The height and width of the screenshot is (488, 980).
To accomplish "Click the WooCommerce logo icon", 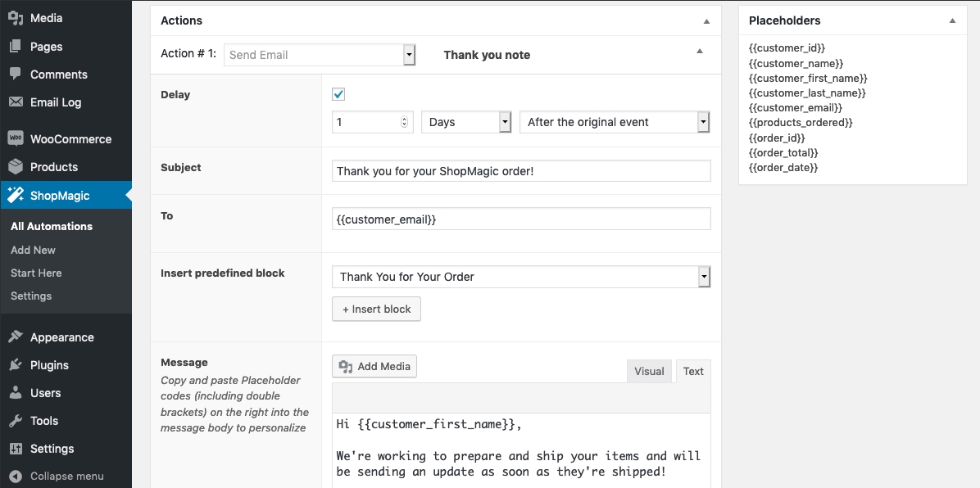I will pos(16,139).
